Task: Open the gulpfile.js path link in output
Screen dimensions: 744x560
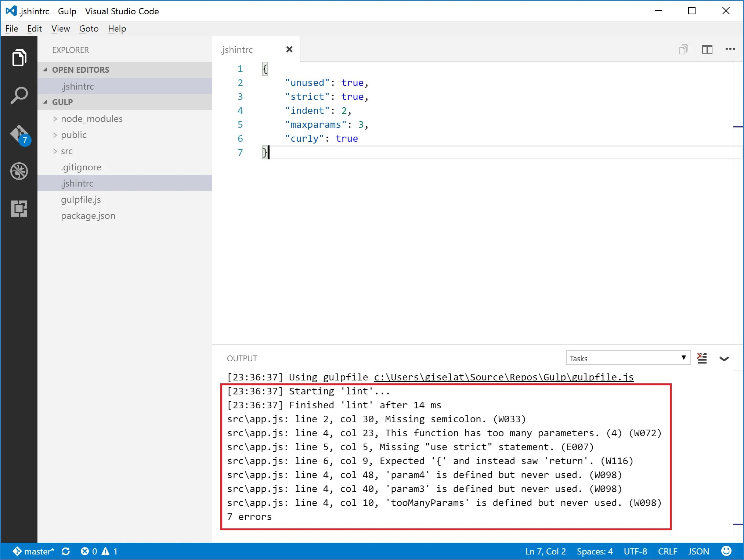Action: (x=504, y=377)
